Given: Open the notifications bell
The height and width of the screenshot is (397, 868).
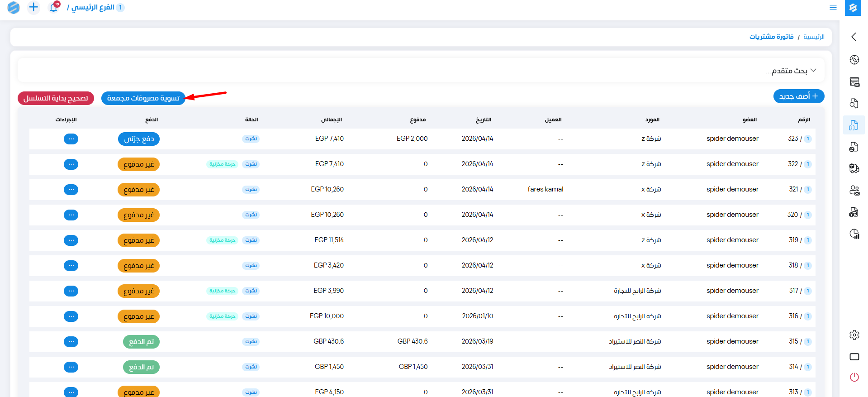Looking at the screenshot, I should coord(54,7).
